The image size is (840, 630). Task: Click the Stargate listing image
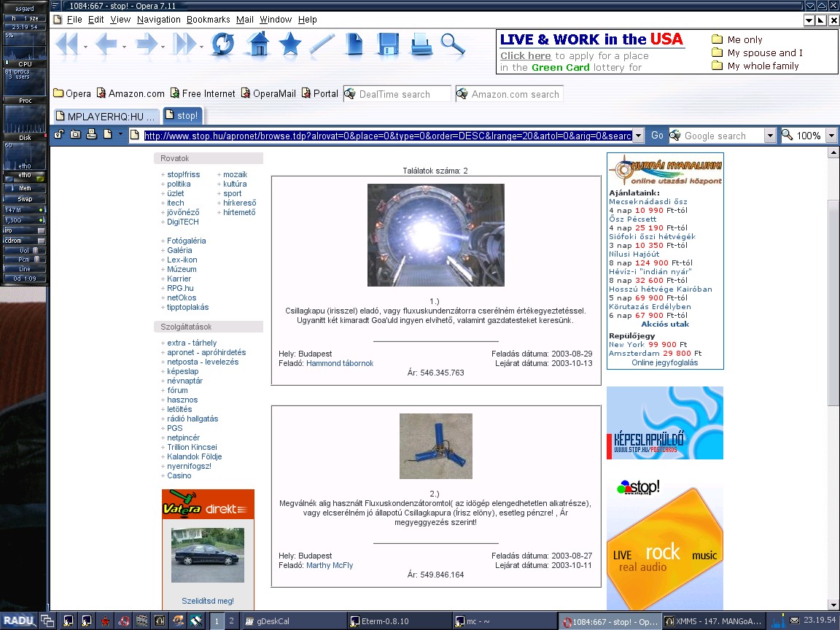[435, 235]
